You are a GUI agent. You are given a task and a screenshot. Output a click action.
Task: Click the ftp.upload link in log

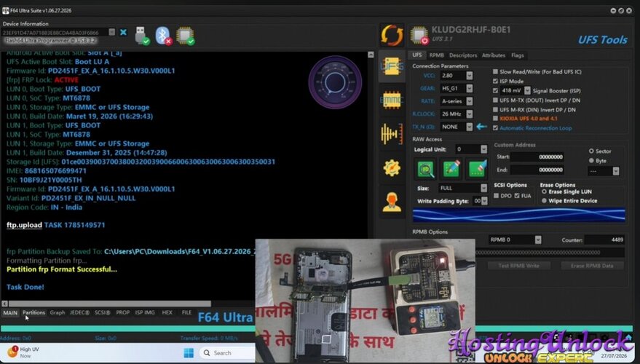24,225
